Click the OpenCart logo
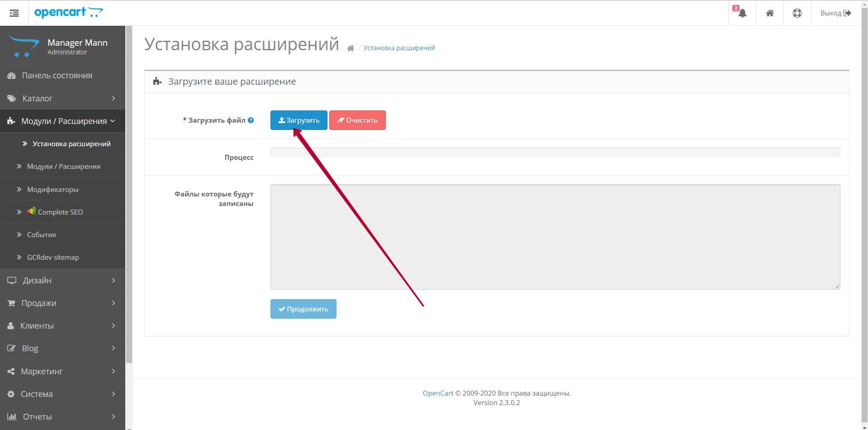 (x=68, y=13)
